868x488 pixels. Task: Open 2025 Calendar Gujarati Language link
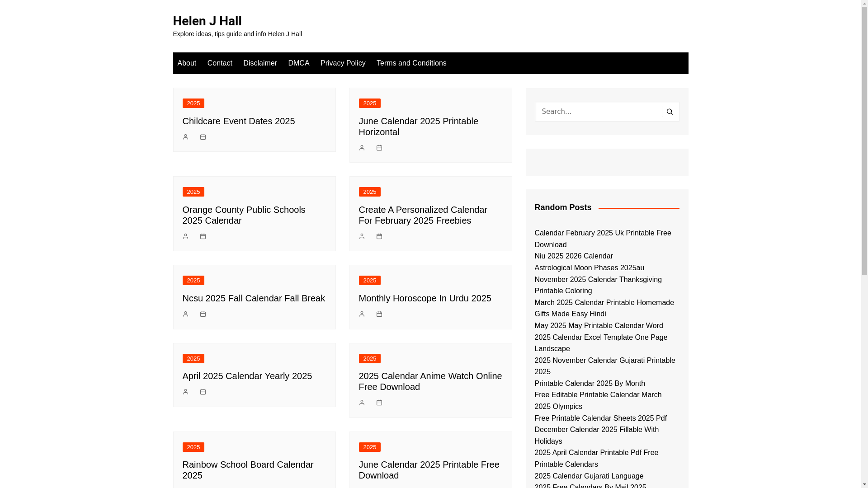click(589, 476)
